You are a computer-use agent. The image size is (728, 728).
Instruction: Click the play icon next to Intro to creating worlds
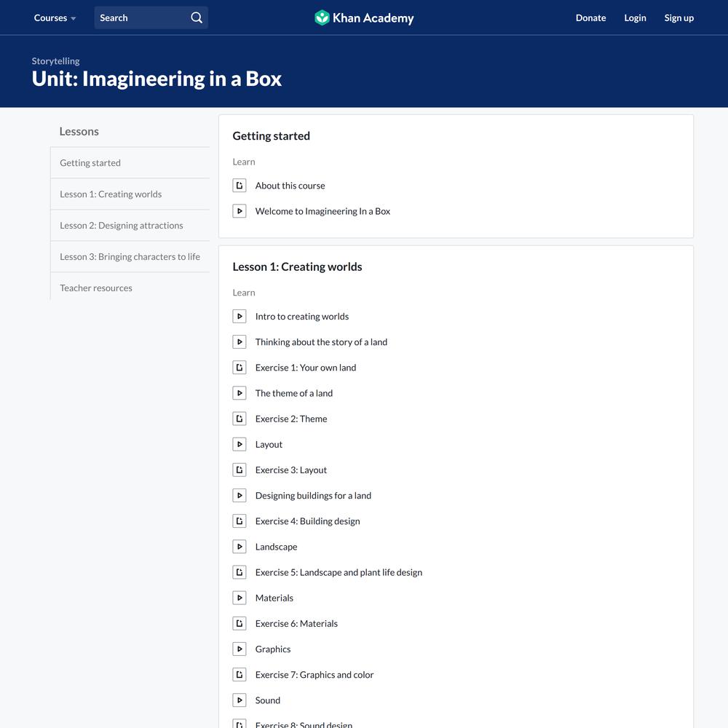pyautogui.click(x=240, y=317)
